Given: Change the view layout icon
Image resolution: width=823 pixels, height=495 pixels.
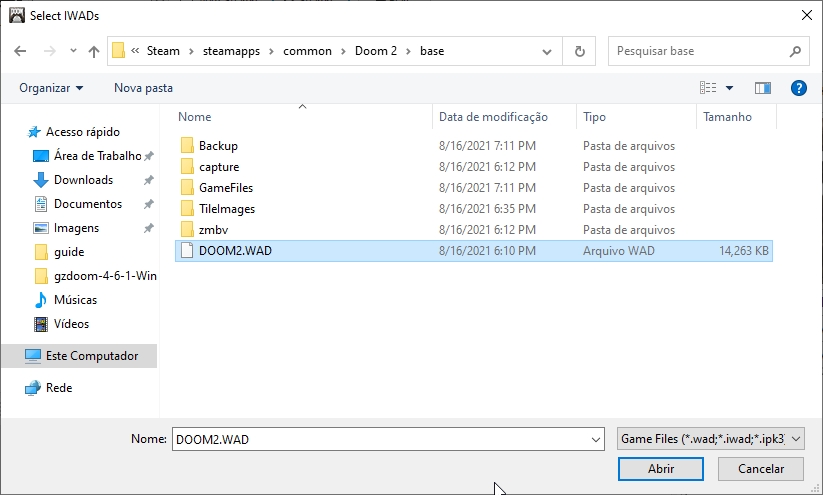Looking at the screenshot, I should (708, 88).
